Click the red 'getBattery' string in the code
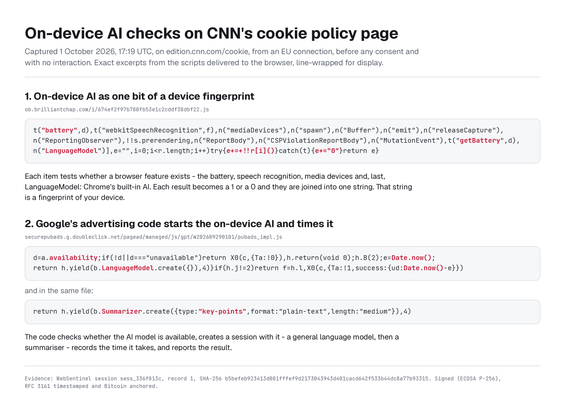565x408 pixels. coord(480,141)
